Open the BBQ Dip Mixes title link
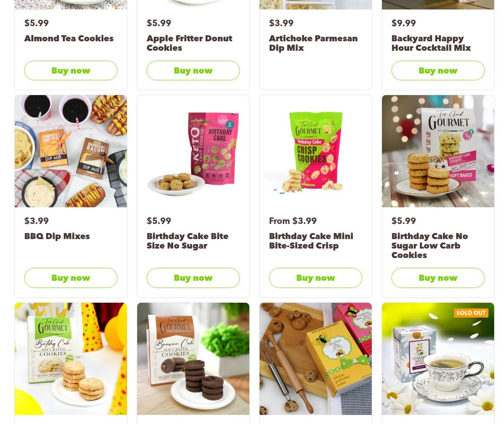Image resolution: width=504 pixels, height=424 pixels. (x=57, y=236)
